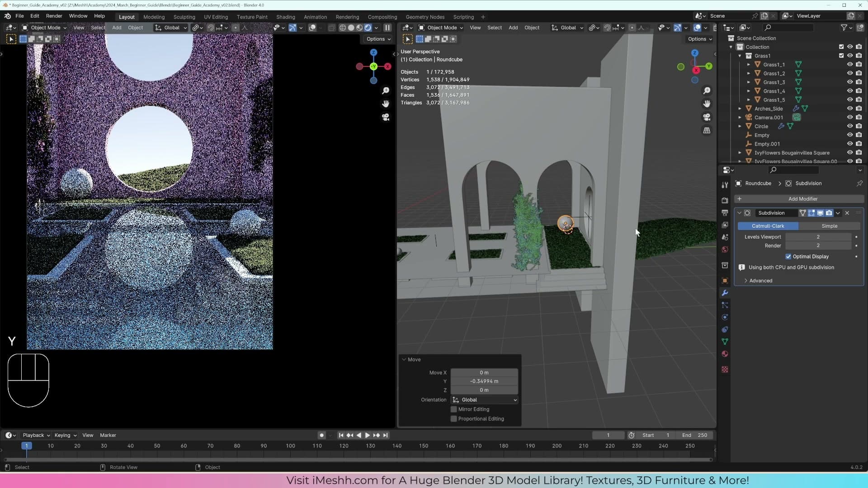Open the Render menu

click(x=54, y=16)
